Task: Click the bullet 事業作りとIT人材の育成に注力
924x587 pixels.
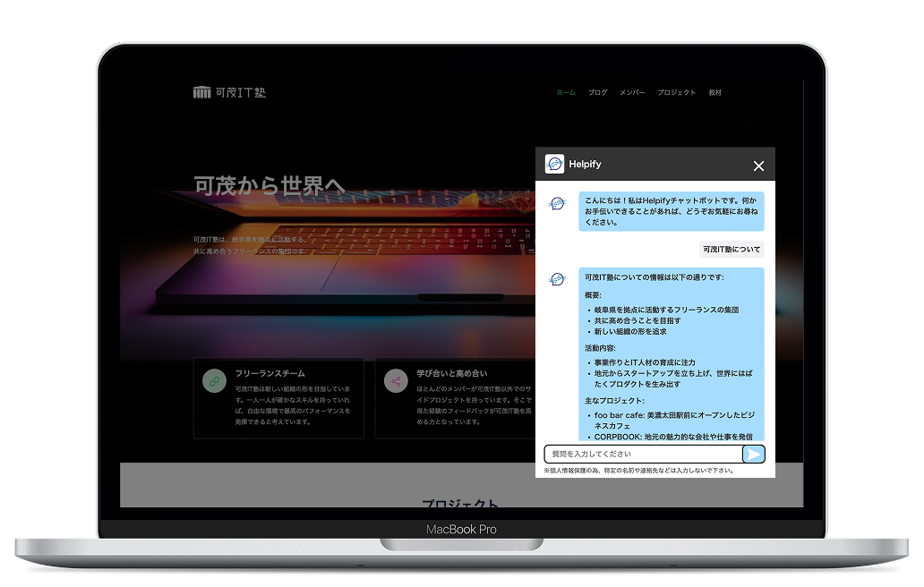Action: [x=644, y=362]
